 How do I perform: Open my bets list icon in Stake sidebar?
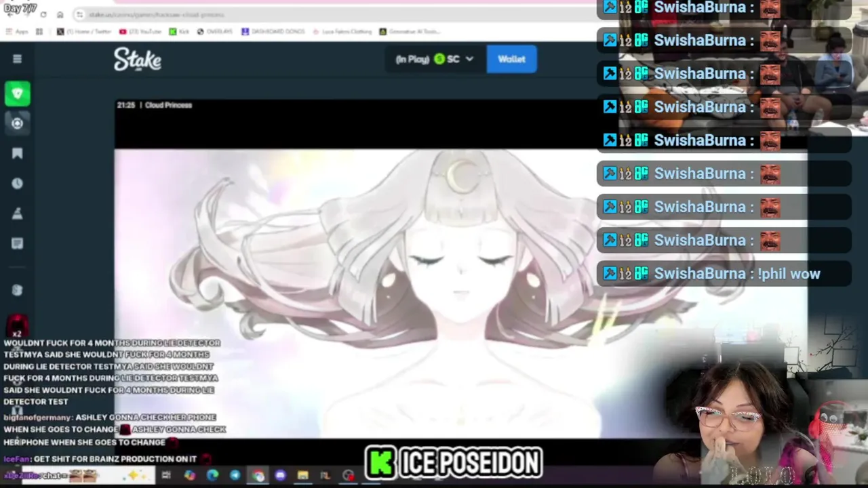[17, 243]
